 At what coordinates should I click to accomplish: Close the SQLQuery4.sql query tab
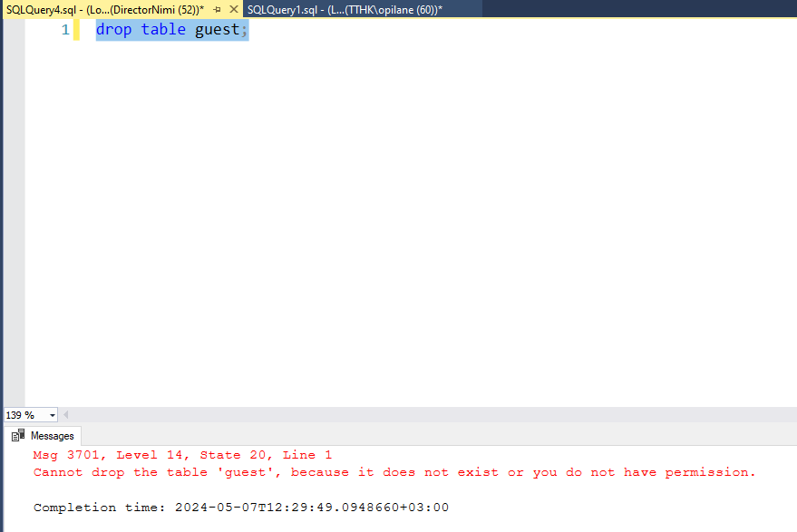[234, 9]
